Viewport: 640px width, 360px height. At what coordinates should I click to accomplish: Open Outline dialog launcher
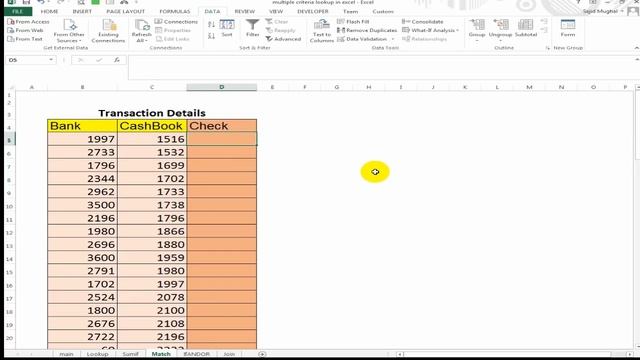pos(547,48)
